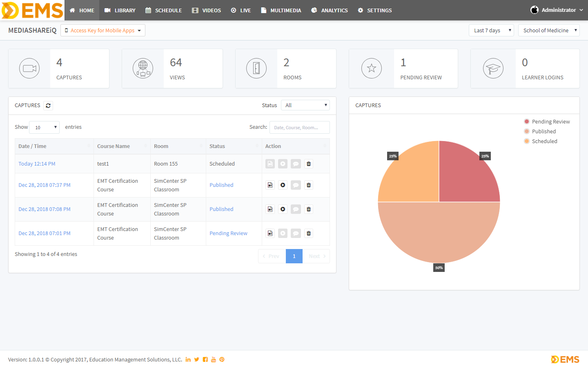Viewport: 588px width, 368px height.
Task: Play the Dec 28 07:37 PM capture
Action: [283, 185]
